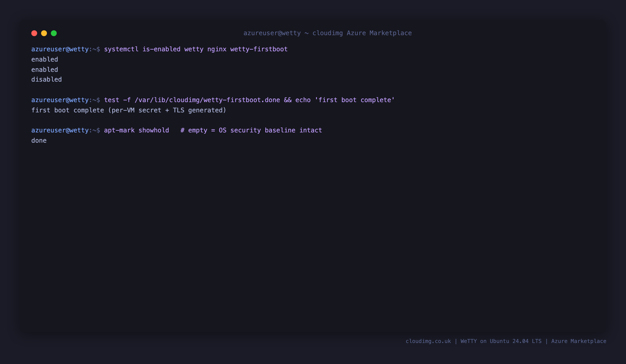Viewport: 626px width, 364px height.
Task: Click the second 'enabled' output line
Action: tap(45, 69)
